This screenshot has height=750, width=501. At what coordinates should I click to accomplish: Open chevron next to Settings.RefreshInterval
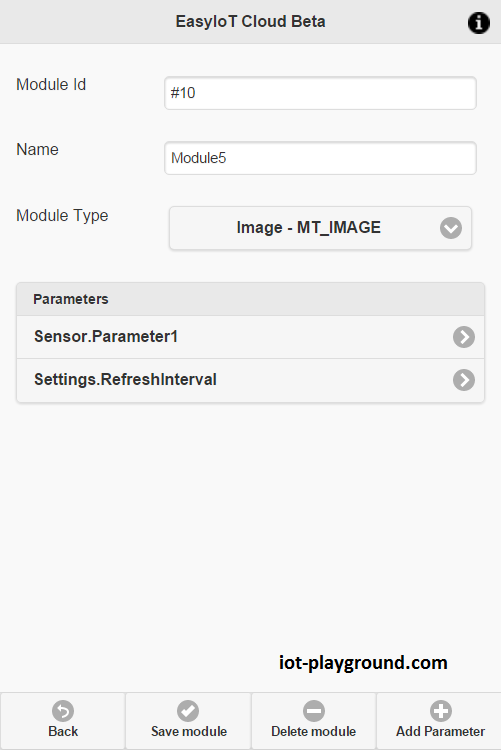464,380
